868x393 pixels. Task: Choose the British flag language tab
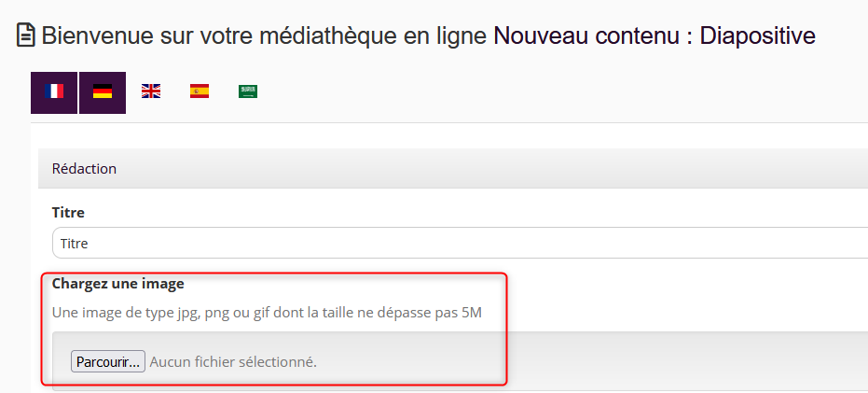pyautogui.click(x=151, y=91)
